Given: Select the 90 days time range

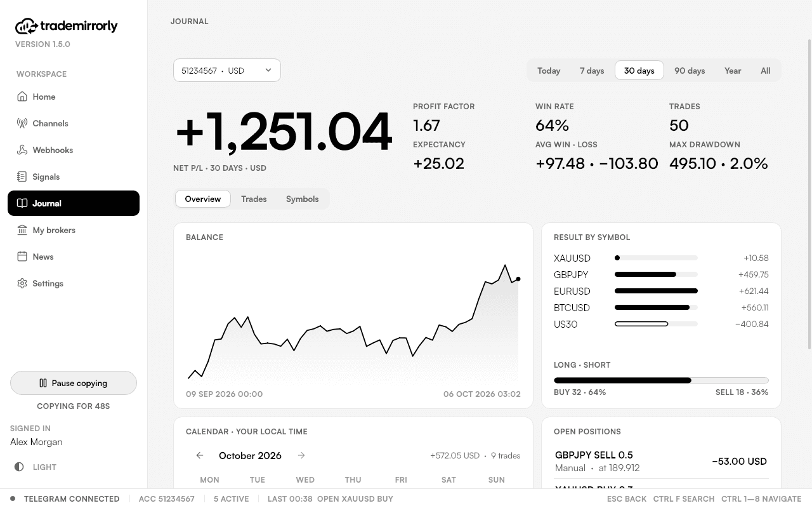Looking at the screenshot, I should (690, 70).
